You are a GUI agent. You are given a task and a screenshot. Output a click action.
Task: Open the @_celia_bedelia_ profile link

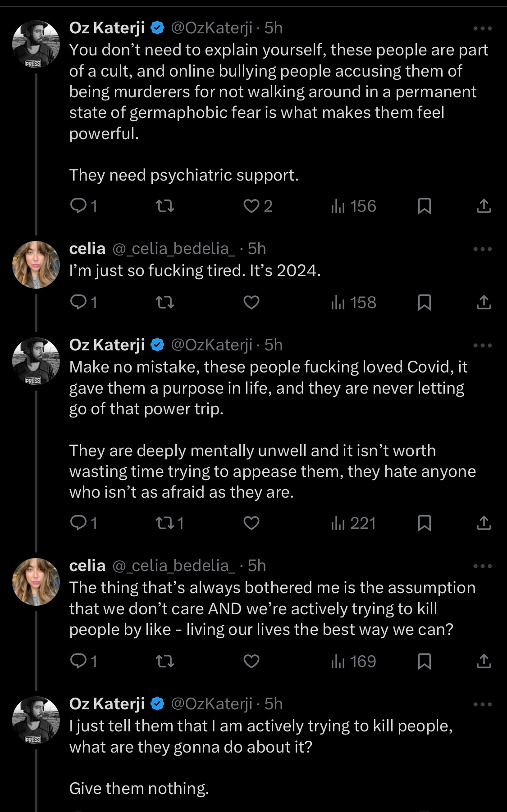174,249
